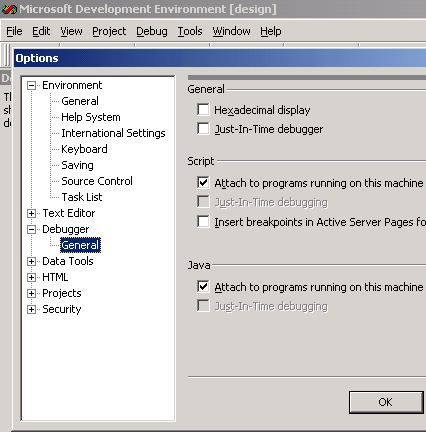Image resolution: width=426 pixels, height=432 pixels.
Task: Open the Keyboard options page
Action: point(84,149)
